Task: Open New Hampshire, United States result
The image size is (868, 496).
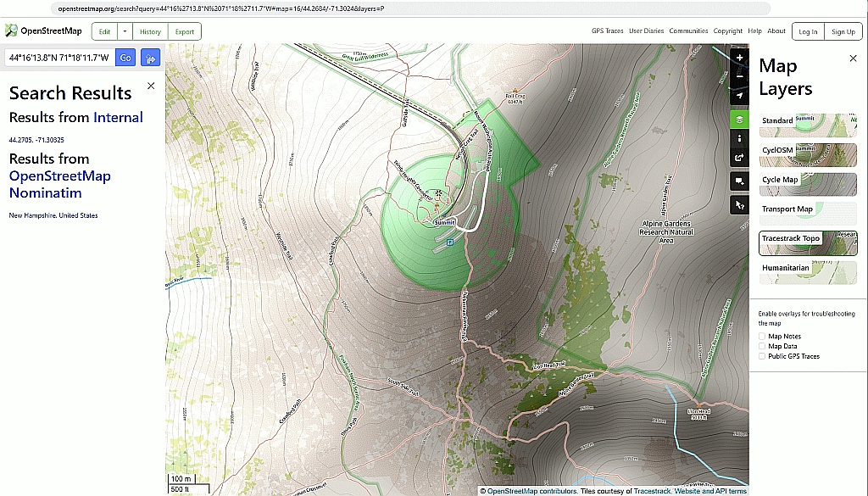Action: pos(53,215)
